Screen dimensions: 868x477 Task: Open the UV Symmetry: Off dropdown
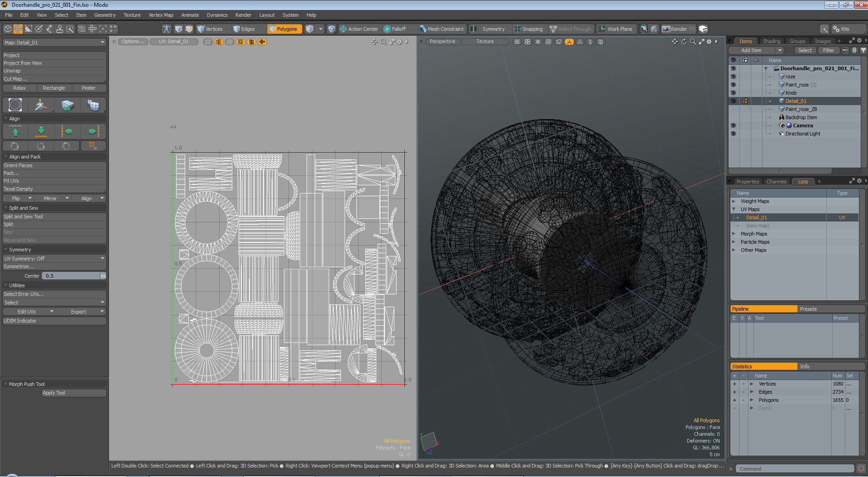(x=54, y=259)
